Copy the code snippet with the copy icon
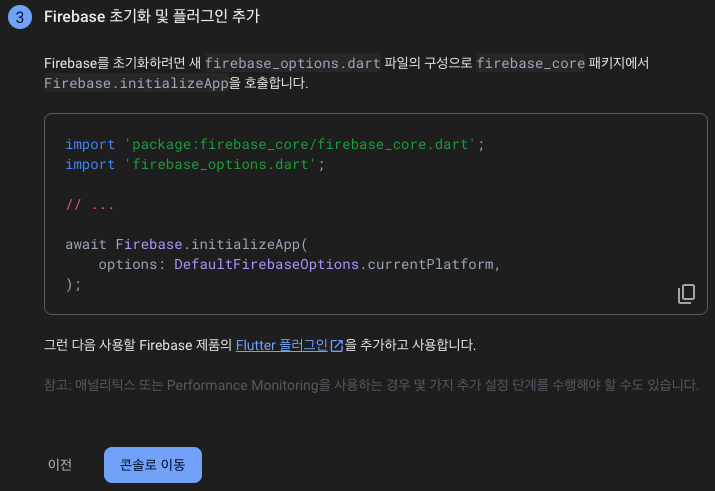Screen dimensions: 715x491 pos(686,294)
